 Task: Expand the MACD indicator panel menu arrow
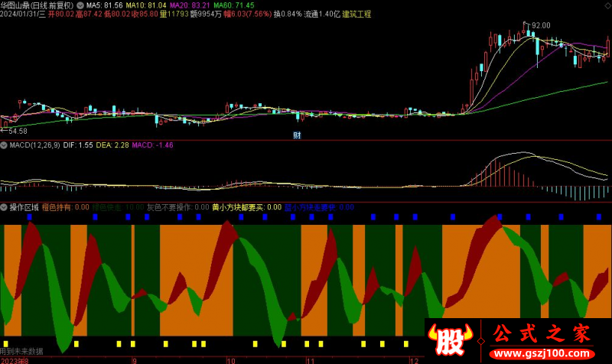pos(4,145)
